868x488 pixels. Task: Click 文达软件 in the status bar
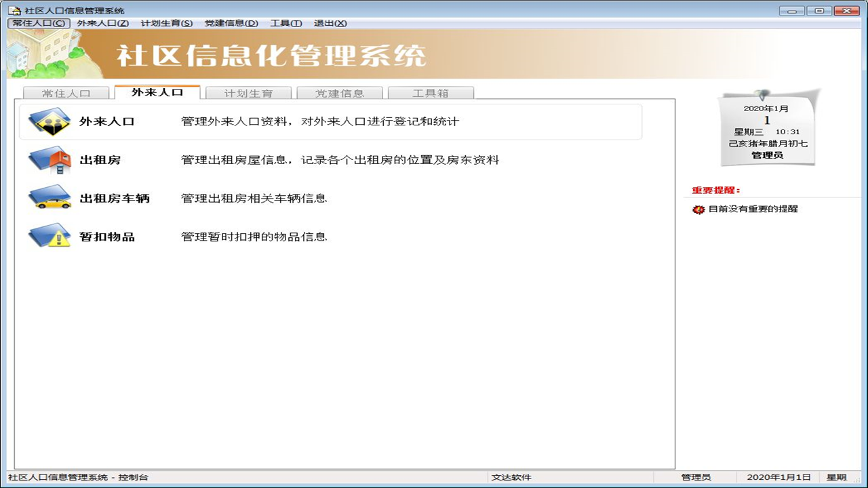[x=513, y=476]
